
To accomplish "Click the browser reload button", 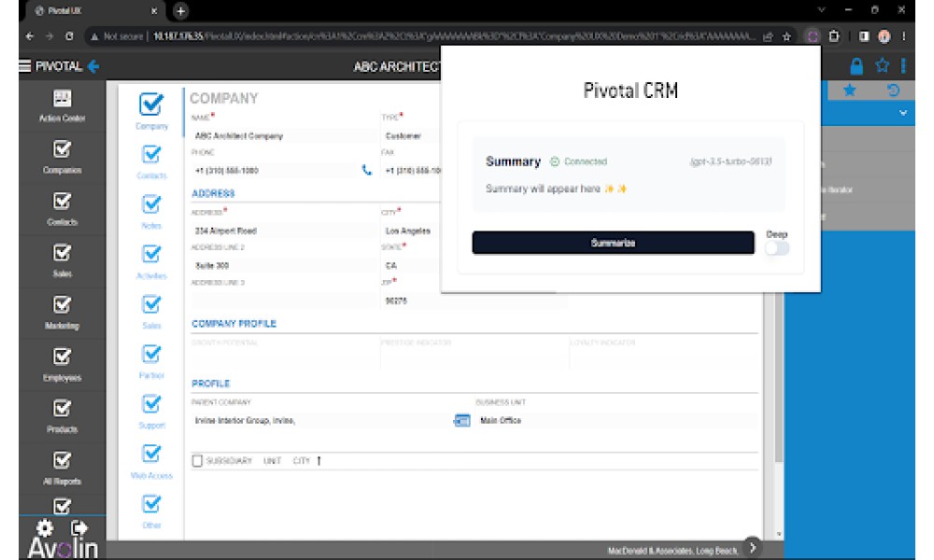I will (69, 36).
